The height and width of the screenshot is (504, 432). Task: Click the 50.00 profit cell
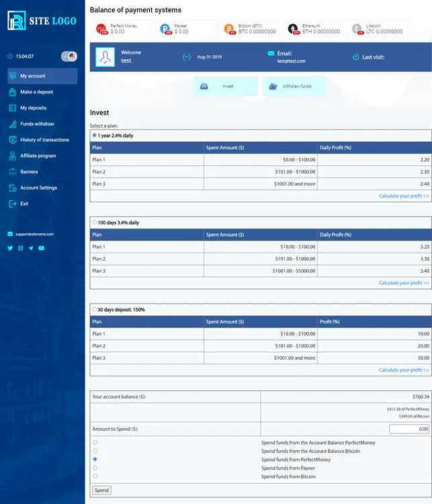click(374, 358)
